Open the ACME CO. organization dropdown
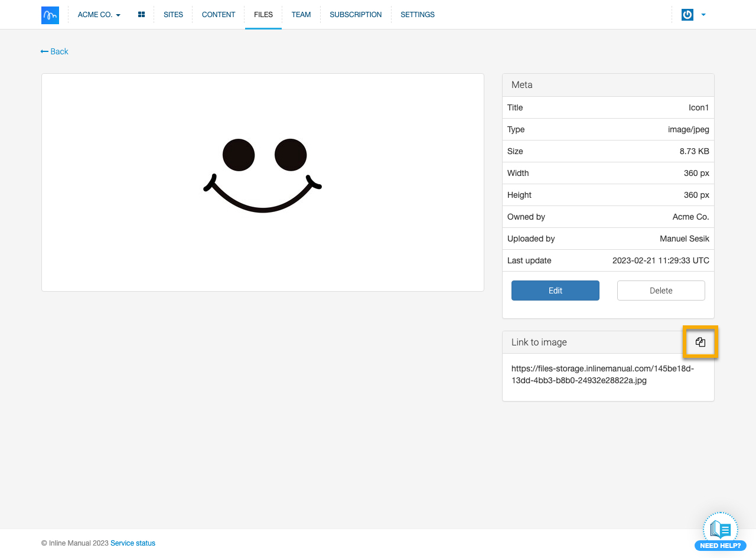The image size is (756, 558). [x=99, y=15]
